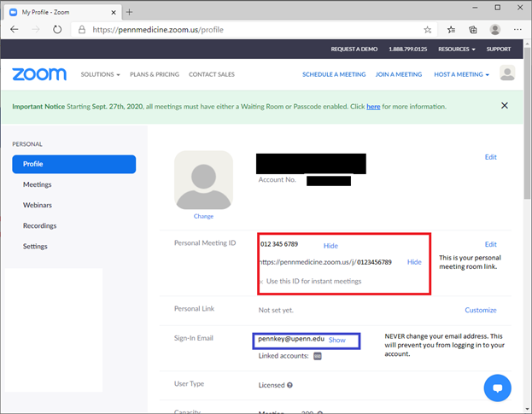The height and width of the screenshot is (414, 532).
Task: Open Settings in the sidebar
Action: (35, 246)
